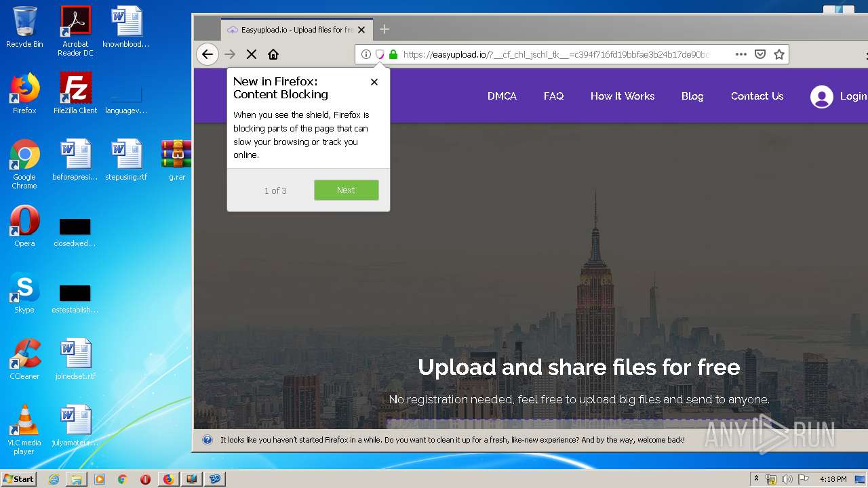Image resolution: width=868 pixels, height=488 pixels.
Task: Switch to Firefox taskbar button
Action: point(168,479)
